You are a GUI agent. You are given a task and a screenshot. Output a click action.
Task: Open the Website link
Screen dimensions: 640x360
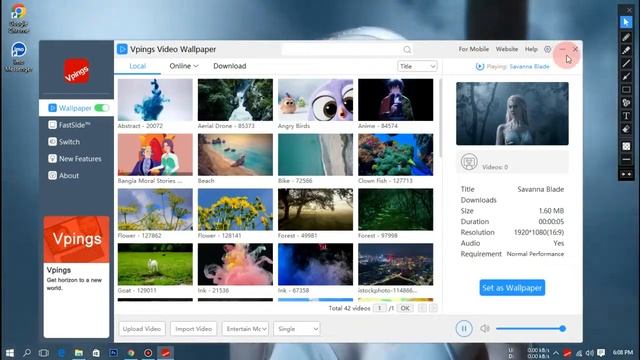pyautogui.click(x=507, y=49)
